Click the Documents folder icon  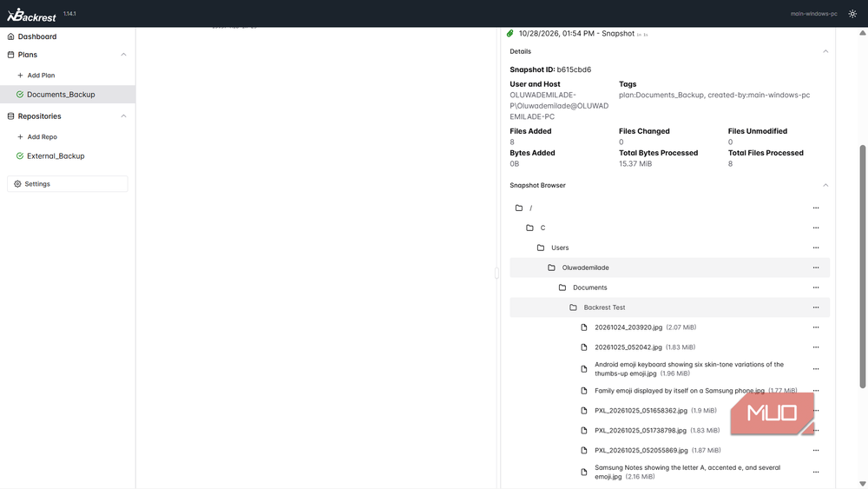pyautogui.click(x=562, y=288)
